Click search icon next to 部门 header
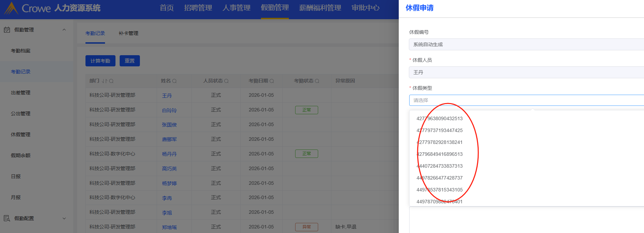 (111, 81)
